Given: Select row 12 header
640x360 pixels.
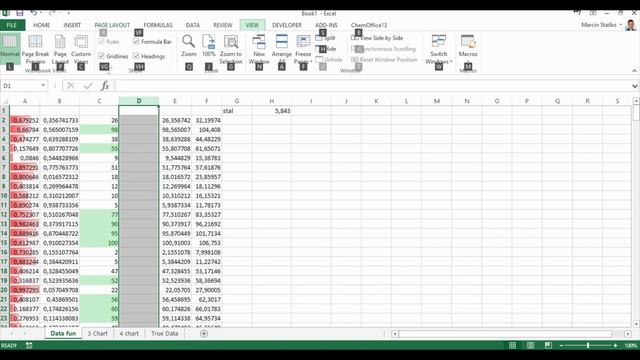Looking at the screenshot, I should (x=4, y=215).
